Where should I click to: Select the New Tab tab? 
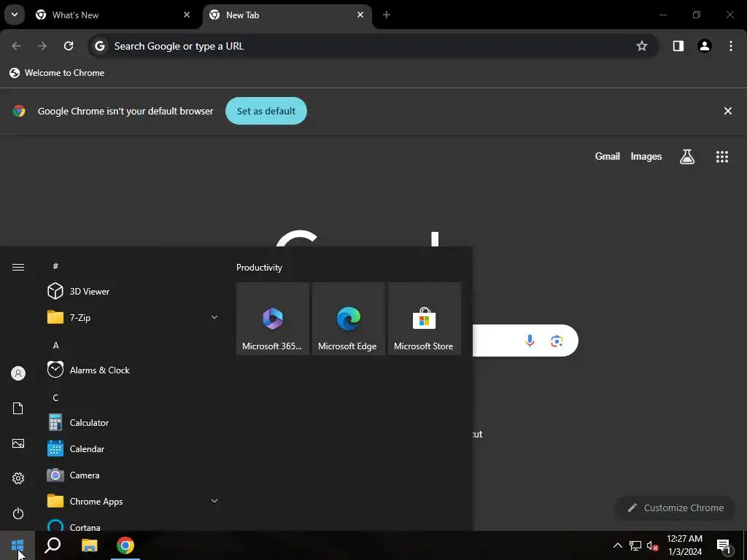pyautogui.click(x=286, y=15)
